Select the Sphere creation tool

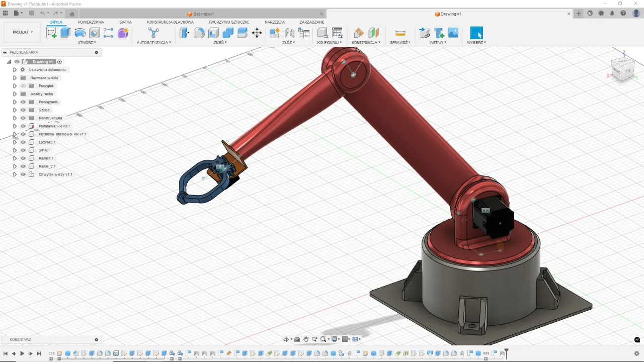pyautogui.click(x=94, y=33)
